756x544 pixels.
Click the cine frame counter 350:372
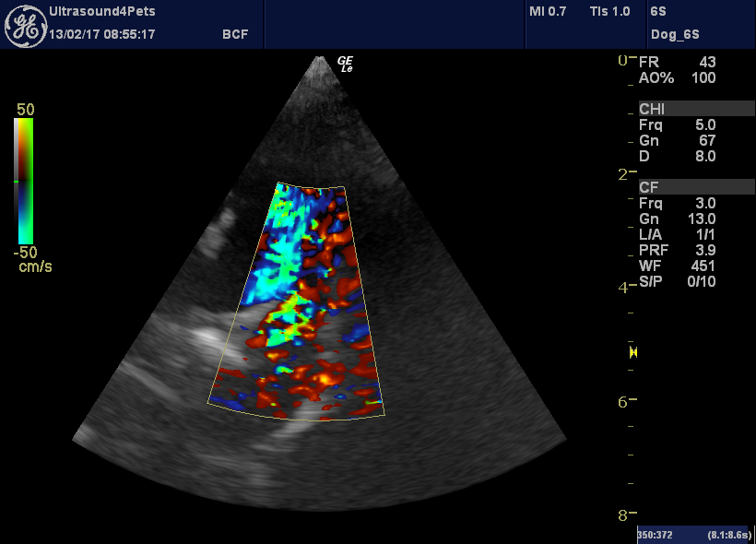(655, 535)
